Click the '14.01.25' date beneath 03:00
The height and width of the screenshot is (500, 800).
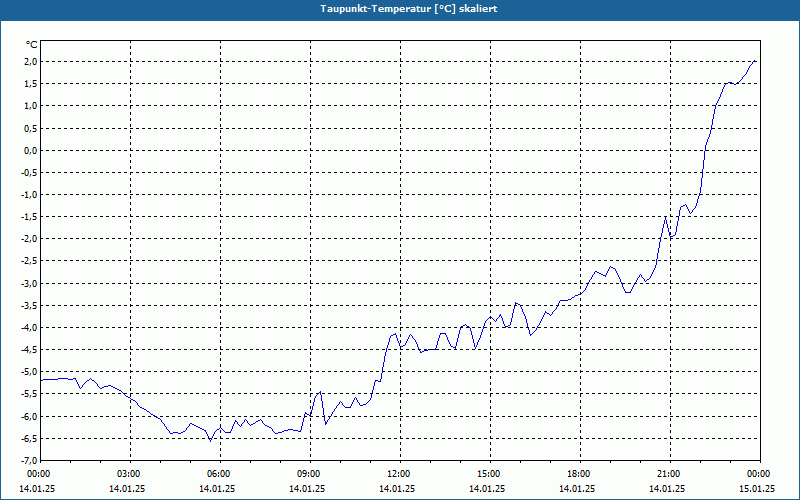[127, 488]
